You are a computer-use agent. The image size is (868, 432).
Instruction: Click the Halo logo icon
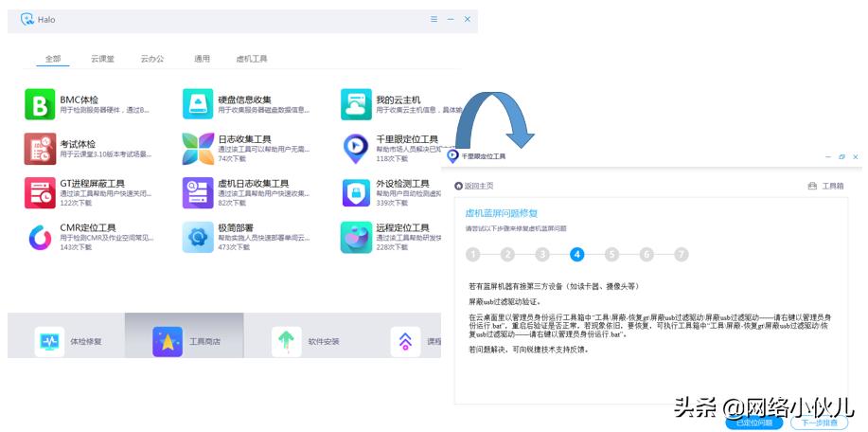pos(27,19)
